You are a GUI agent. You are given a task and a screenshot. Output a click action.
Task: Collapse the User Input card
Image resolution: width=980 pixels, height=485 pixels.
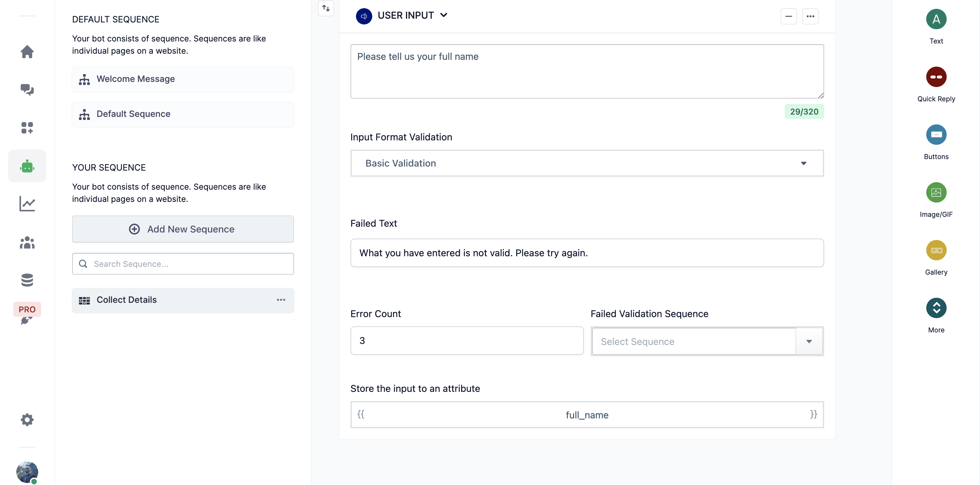[x=788, y=16]
